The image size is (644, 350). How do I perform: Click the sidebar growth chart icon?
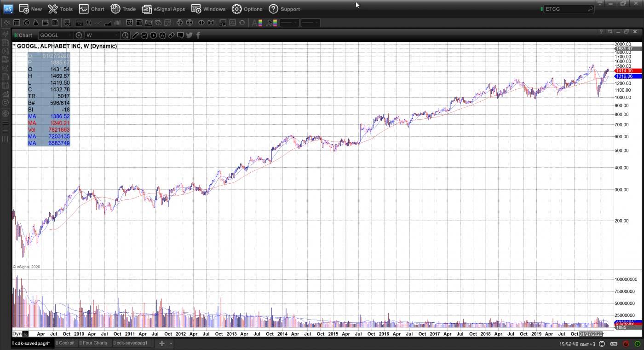6,94
